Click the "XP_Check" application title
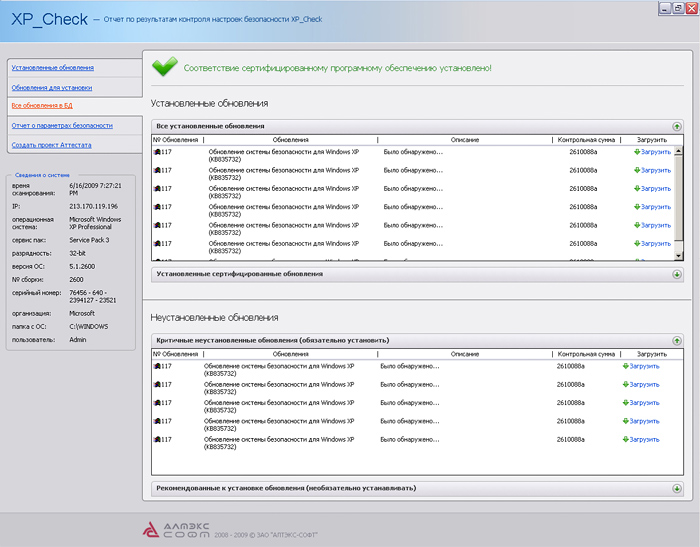 (49, 19)
